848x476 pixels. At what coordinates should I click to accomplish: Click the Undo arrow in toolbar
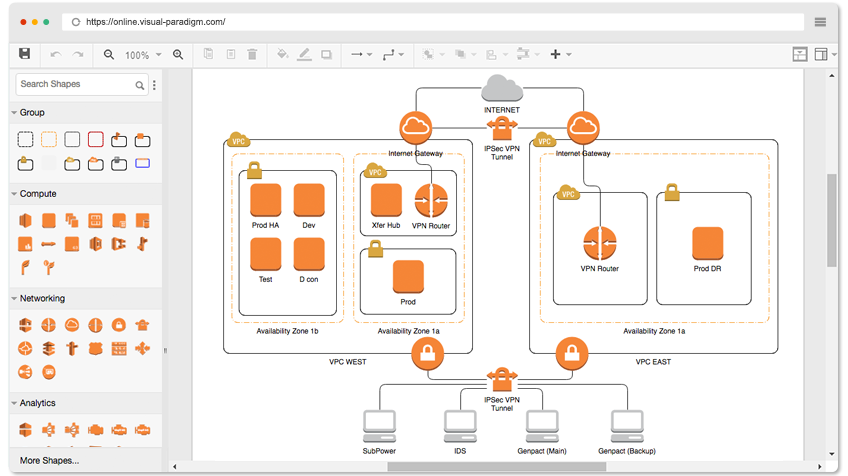click(x=56, y=55)
